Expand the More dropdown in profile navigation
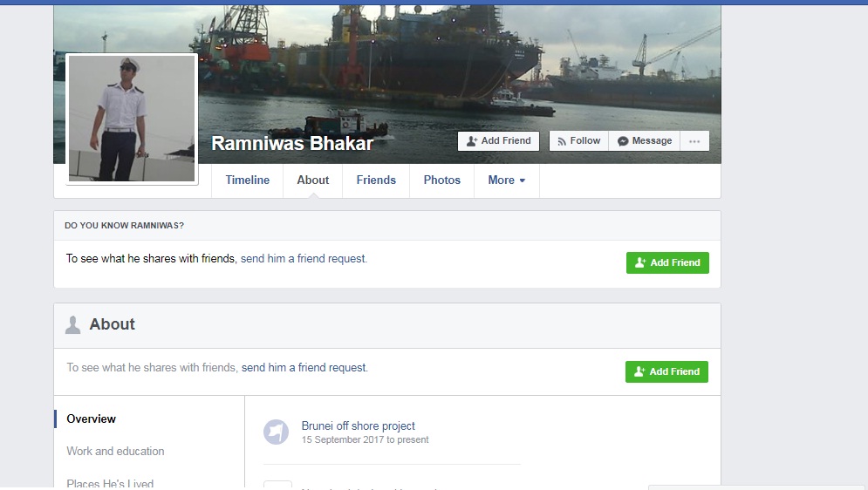The image size is (868, 490). pyautogui.click(x=507, y=180)
